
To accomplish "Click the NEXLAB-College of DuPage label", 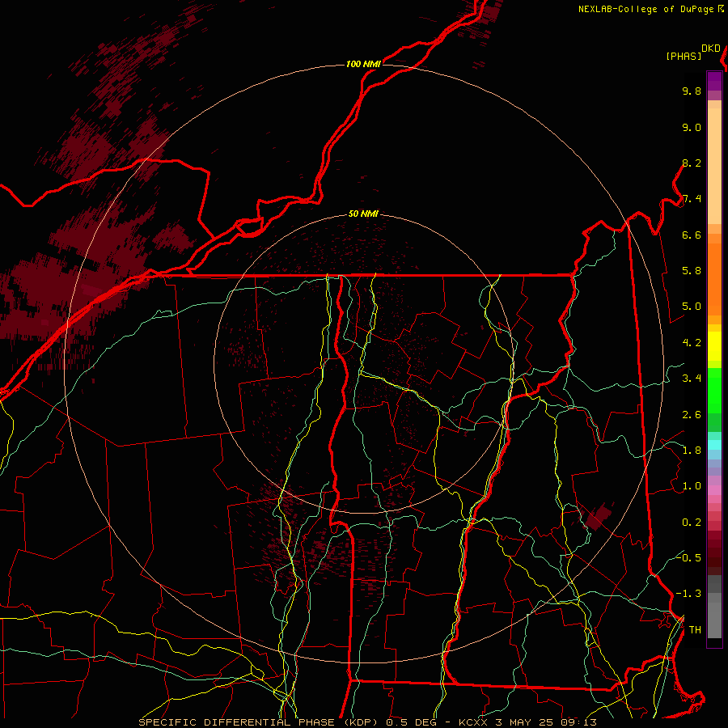I will 646,9.
